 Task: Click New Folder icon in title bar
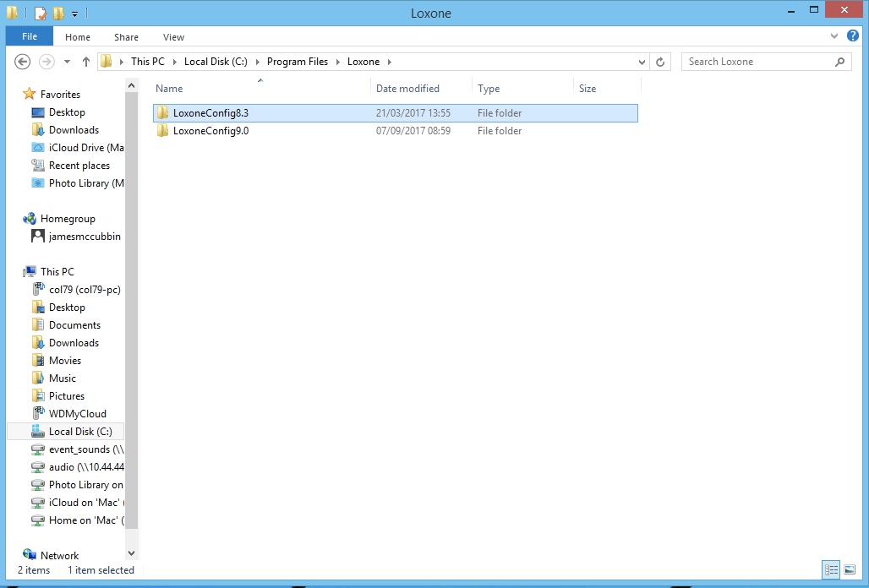coord(58,14)
